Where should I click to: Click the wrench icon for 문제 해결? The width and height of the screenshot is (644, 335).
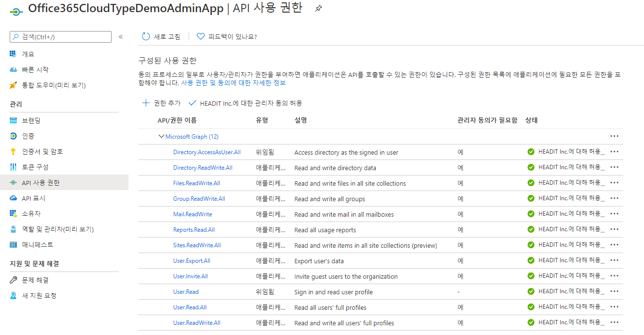coord(13,280)
